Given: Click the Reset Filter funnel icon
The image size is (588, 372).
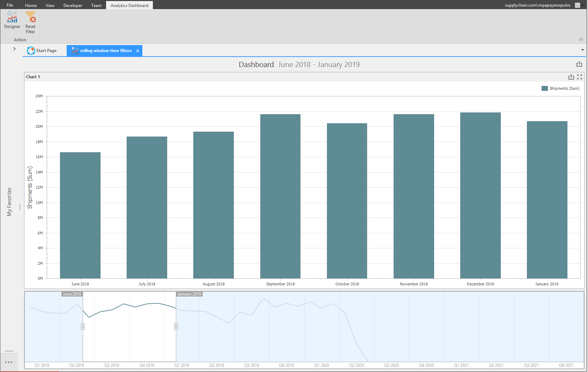Looking at the screenshot, I should pos(30,17).
